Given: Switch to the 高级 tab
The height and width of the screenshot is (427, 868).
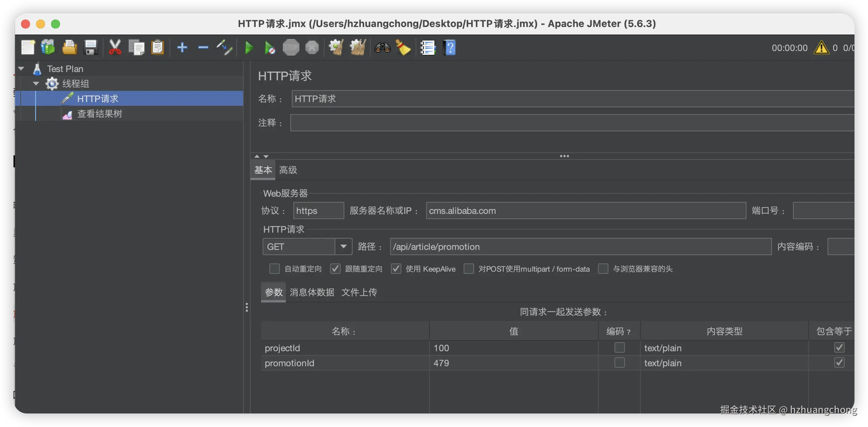Looking at the screenshot, I should coord(288,170).
